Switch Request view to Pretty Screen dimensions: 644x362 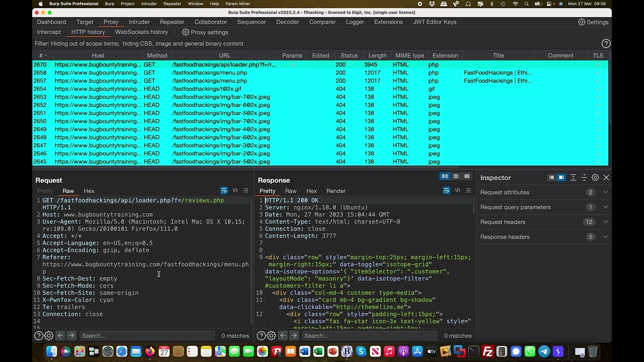[45, 191]
